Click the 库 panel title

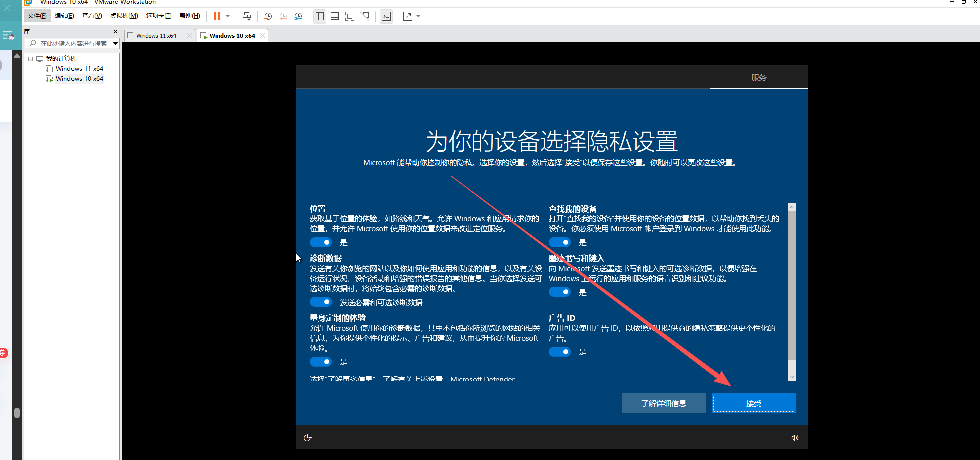tap(27, 31)
